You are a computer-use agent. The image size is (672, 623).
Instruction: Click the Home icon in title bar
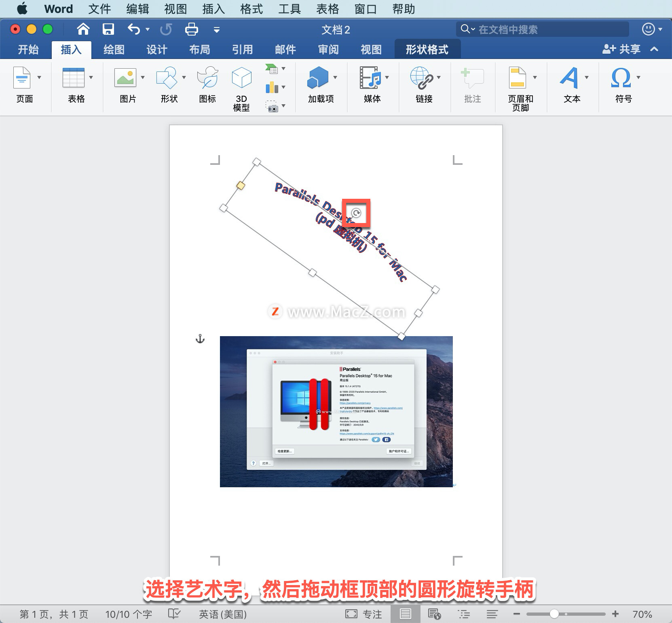click(x=83, y=29)
